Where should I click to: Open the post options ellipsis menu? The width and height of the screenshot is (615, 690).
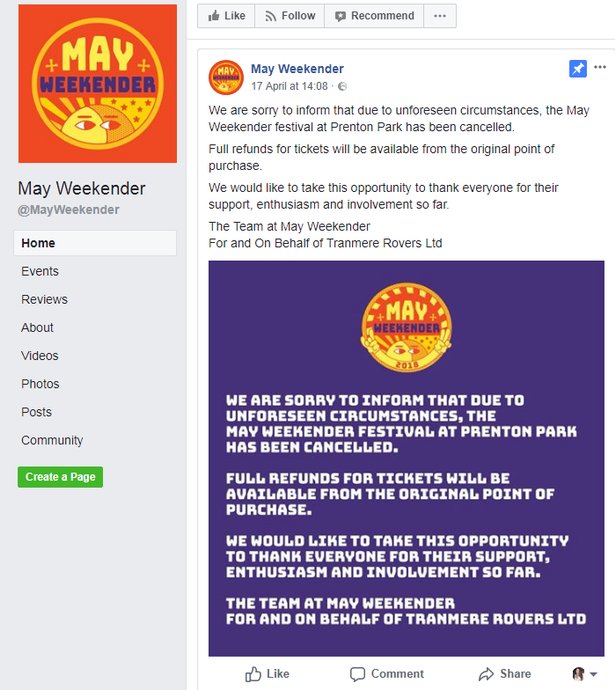tap(600, 67)
